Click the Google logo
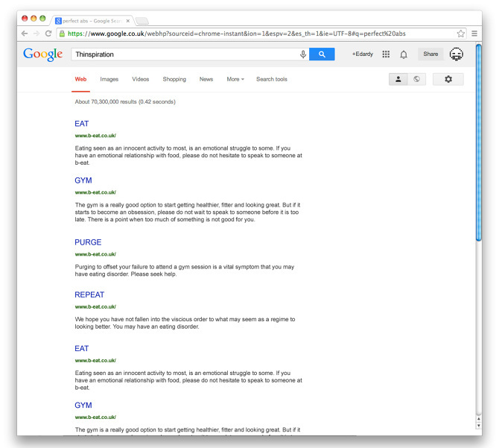This screenshot has height=448, width=499. pos(42,54)
